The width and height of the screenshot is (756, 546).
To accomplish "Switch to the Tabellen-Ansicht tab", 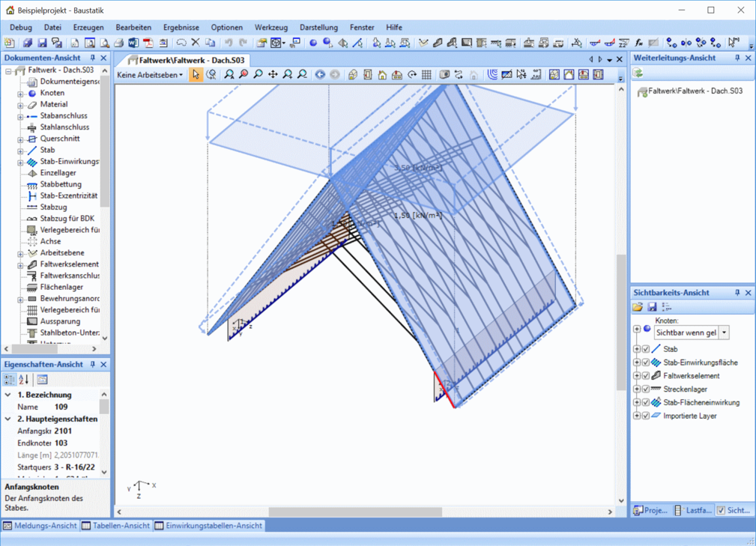I will (116, 526).
